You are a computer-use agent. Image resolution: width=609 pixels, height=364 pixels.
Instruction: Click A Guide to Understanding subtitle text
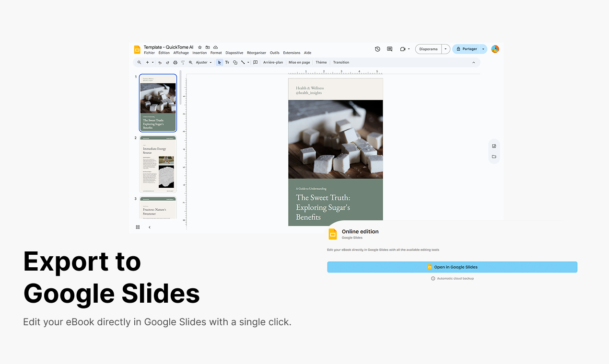pyautogui.click(x=311, y=189)
